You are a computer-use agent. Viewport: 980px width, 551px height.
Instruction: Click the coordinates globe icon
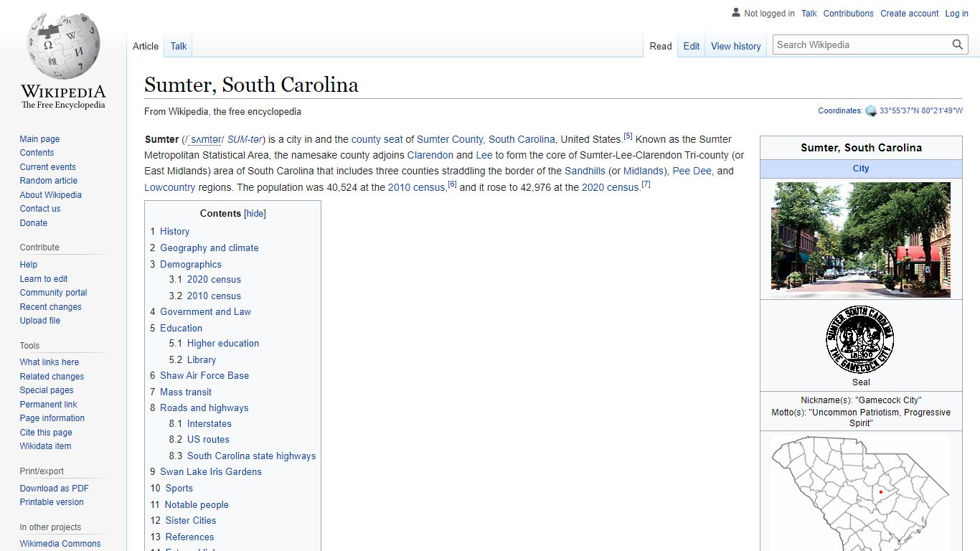click(x=871, y=111)
